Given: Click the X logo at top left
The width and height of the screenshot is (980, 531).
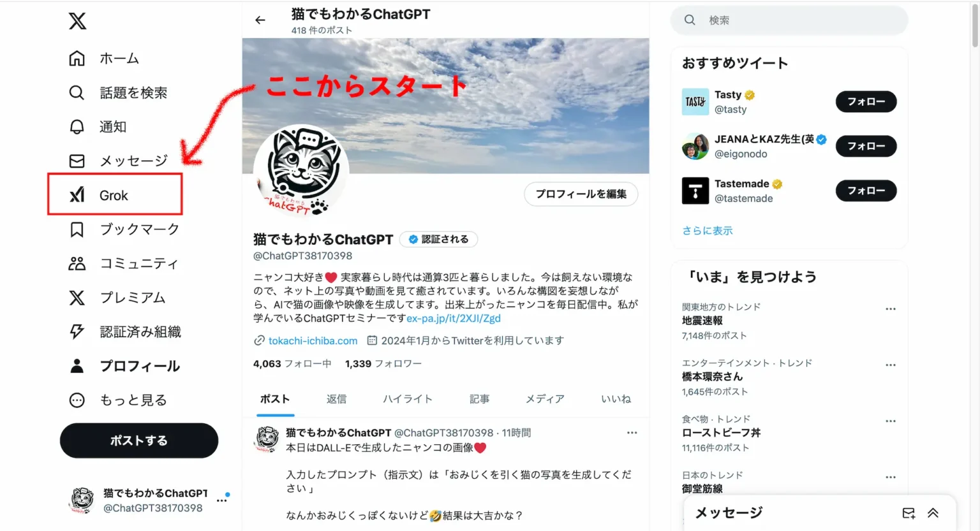Looking at the screenshot, I should click(77, 21).
